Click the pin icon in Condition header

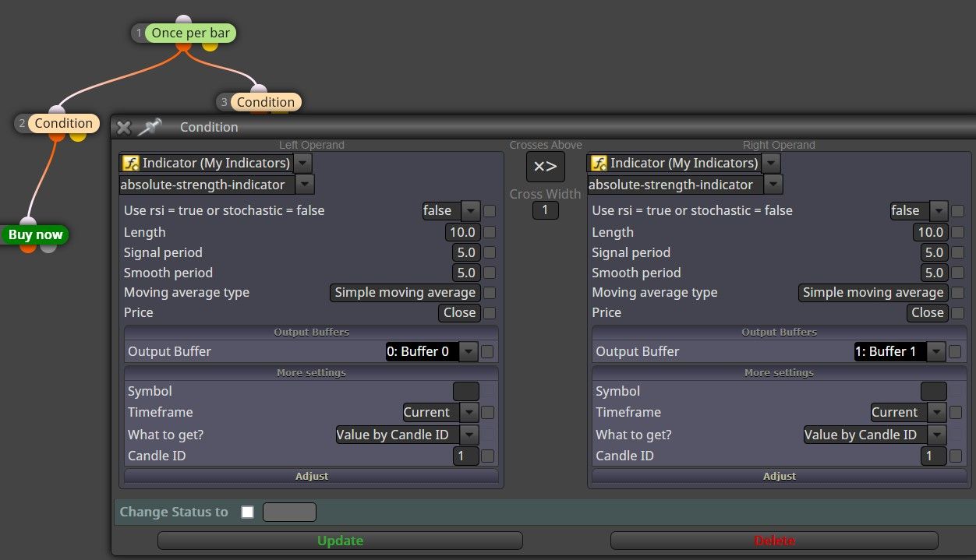click(x=150, y=126)
